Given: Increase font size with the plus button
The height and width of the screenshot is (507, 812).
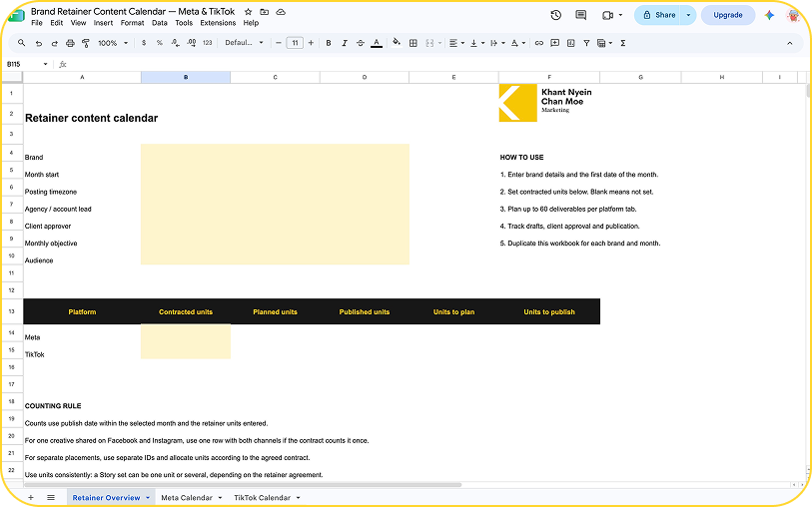Looking at the screenshot, I should (311, 43).
